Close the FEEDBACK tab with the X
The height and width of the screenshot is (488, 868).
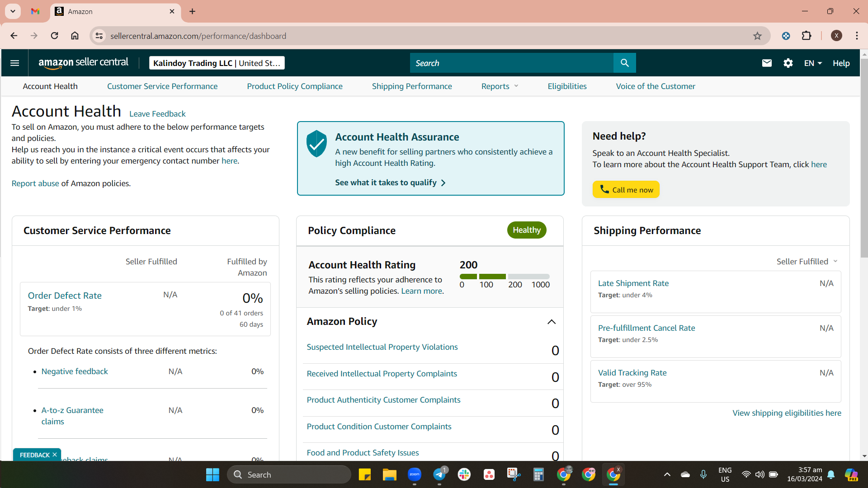[x=55, y=455]
